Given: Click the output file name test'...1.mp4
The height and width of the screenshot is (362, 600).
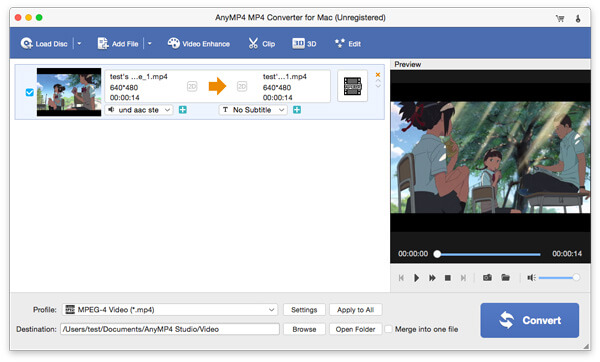Looking at the screenshot, I should 285,77.
